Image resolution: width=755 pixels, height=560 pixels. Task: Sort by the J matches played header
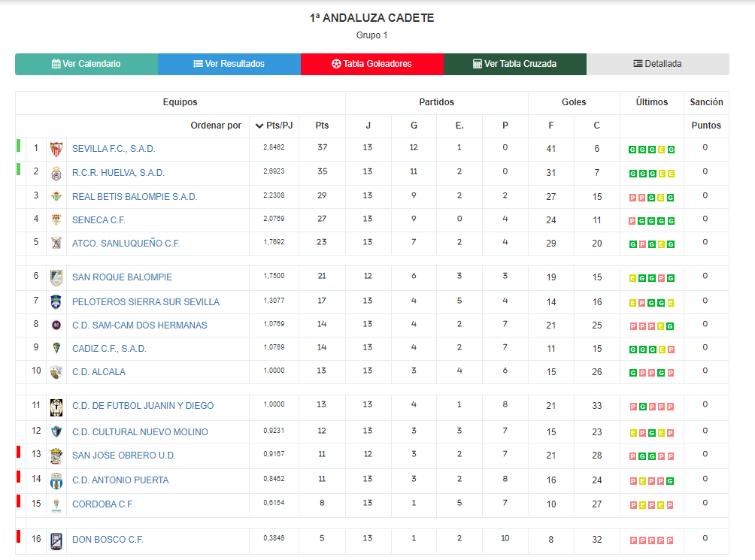pyautogui.click(x=368, y=126)
